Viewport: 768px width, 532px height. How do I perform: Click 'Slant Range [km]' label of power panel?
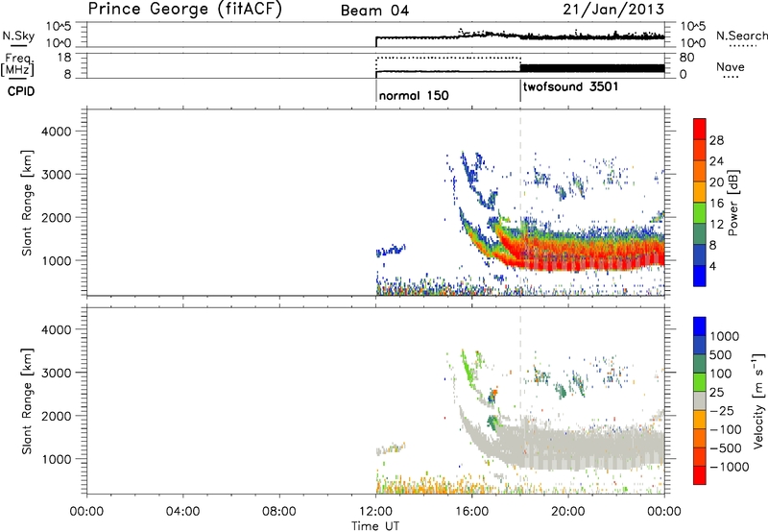point(27,203)
